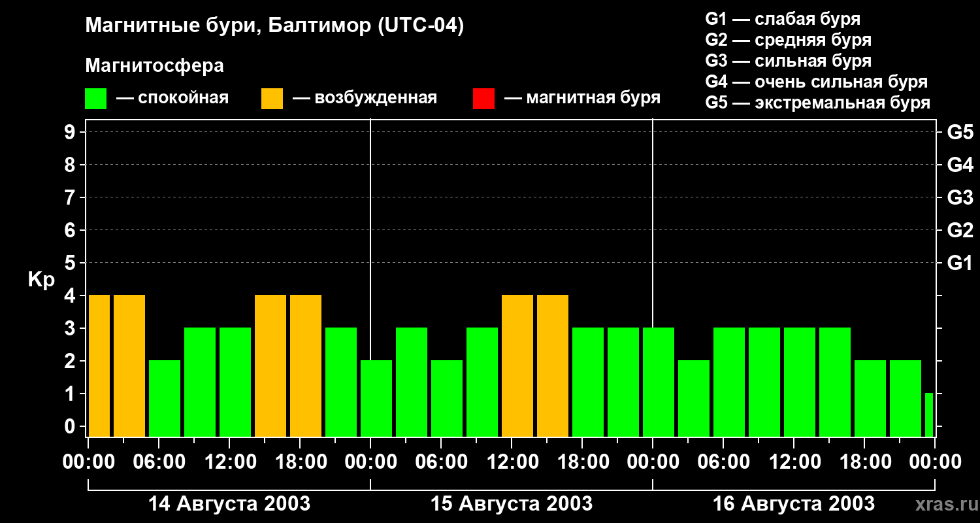Click the G1 label on right axis
Screen dimensions: 980x523
click(960, 263)
